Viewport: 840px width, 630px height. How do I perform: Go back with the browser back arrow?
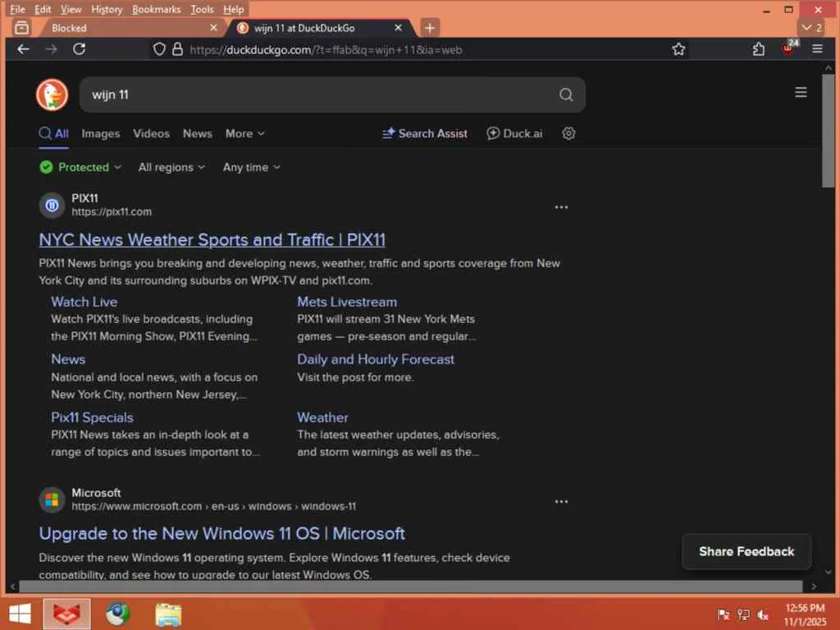(23, 49)
